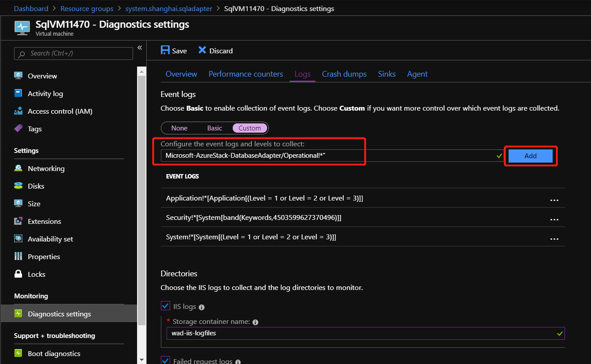The width and height of the screenshot is (591, 364).
Task: Switch event logs collection to Basic
Action: pos(215,128)
